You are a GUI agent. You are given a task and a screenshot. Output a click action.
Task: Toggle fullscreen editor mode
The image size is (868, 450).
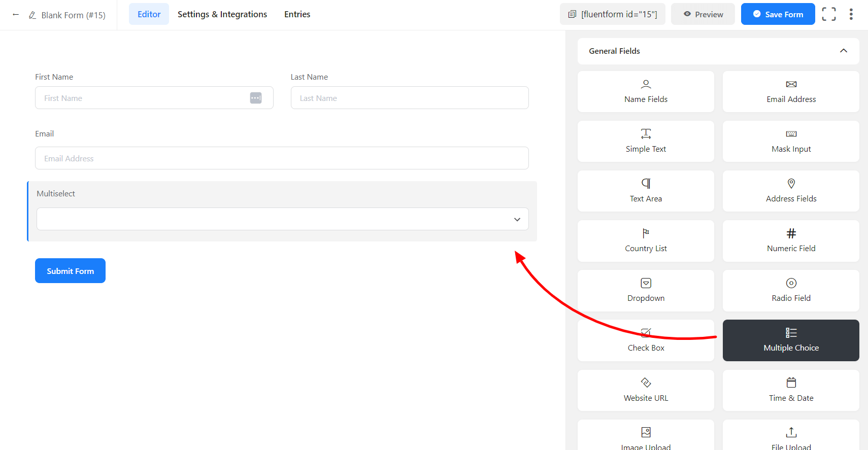pyautogui.click(x=828, y=14)
